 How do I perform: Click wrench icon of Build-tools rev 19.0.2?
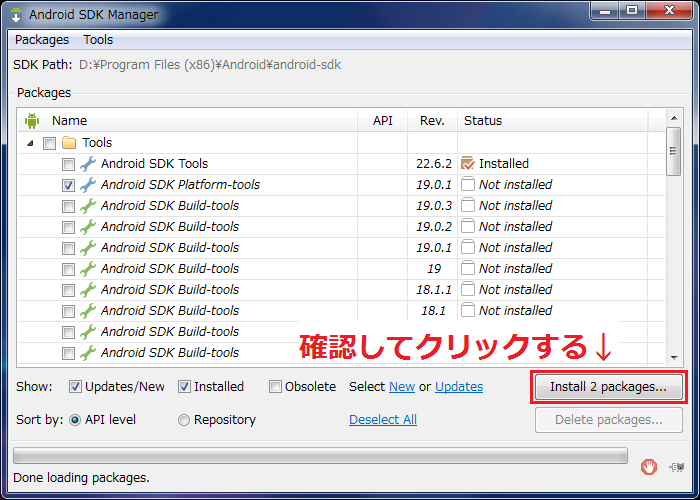coord(88,227)
